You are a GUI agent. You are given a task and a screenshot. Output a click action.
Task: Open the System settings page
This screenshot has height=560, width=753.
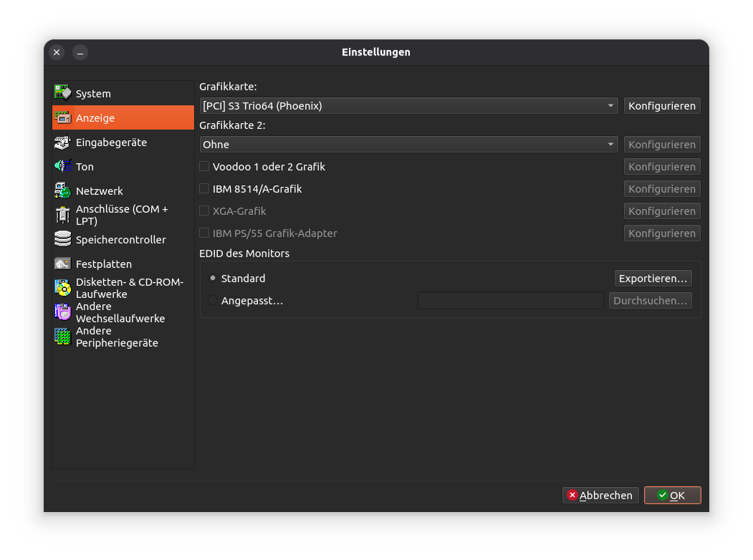click(123, 93)
